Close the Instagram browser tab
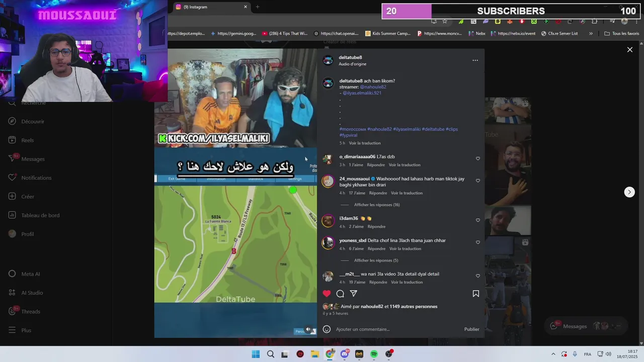644x362 pixels. click(x=246, y=7)
